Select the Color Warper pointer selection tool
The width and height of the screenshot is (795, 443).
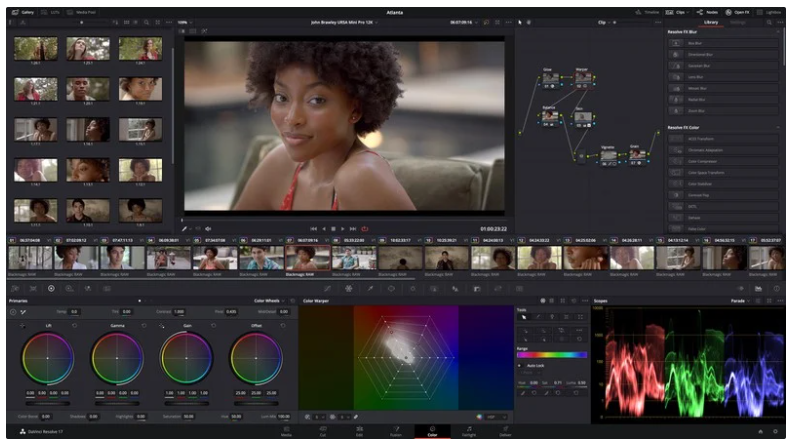[x=524, y=317]
